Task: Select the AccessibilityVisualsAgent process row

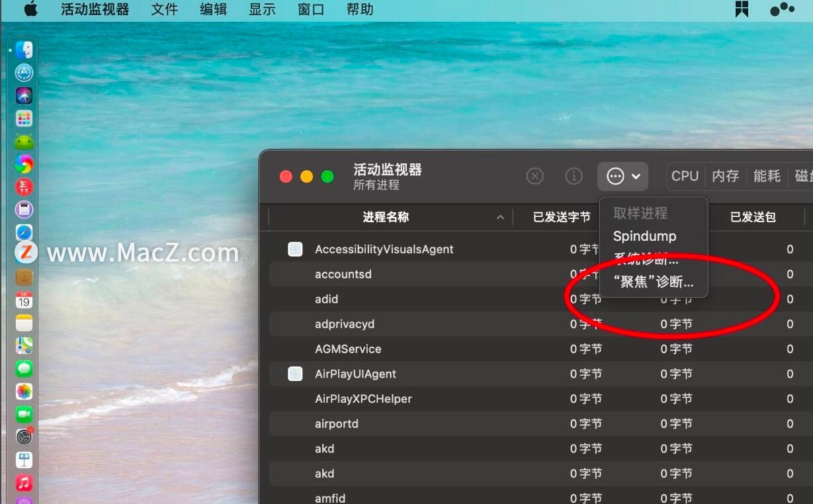Action: click(541, 249)
